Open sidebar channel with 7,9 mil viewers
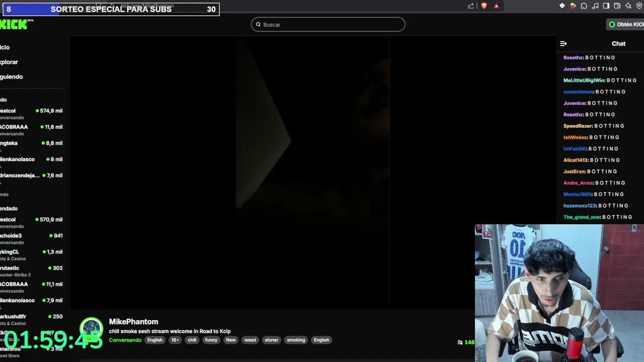644x362 pixels. pyautogui.click(x=32, y=303)
